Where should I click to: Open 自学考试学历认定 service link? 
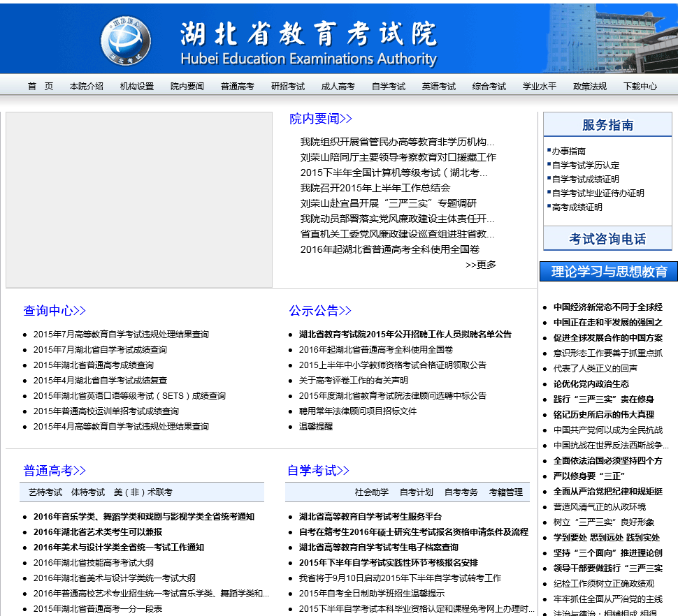pyautogui.click(x=586, y=165)
